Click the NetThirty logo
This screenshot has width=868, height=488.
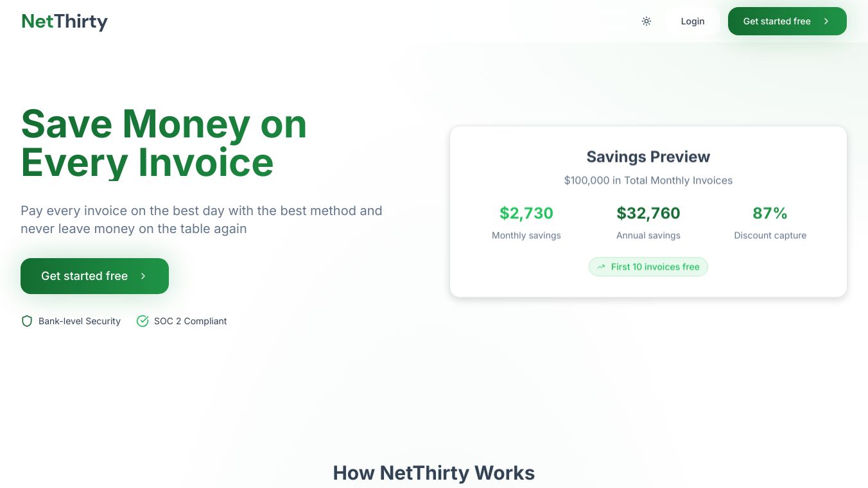64,21
